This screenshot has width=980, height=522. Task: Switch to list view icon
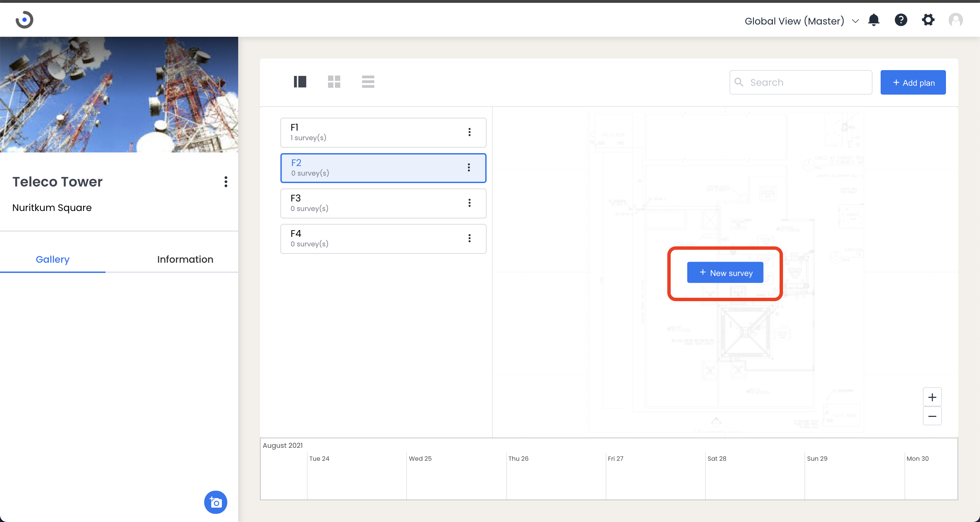(x=368, y=81)
